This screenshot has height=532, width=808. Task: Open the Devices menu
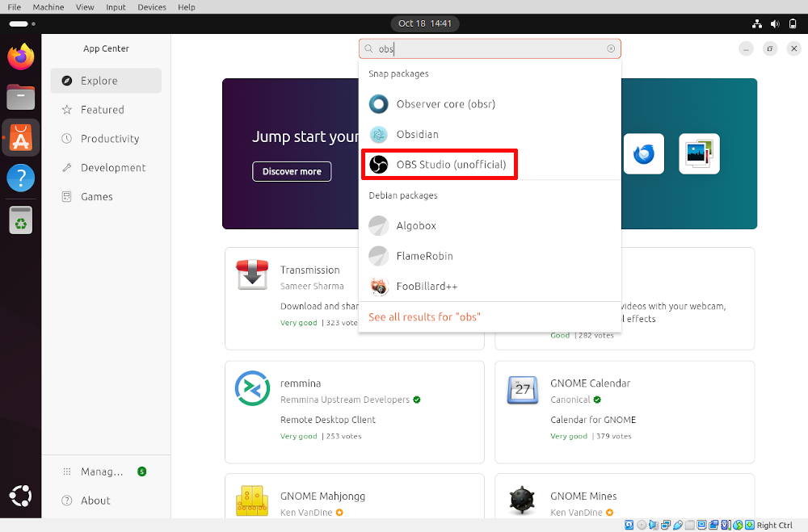click(152, 6)
